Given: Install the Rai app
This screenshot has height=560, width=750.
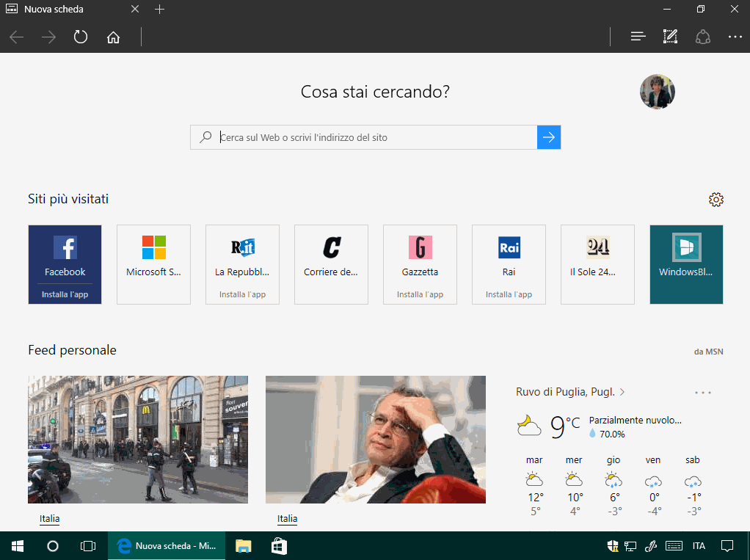Looking at the screenshot, I should click(x=509, y=294).
